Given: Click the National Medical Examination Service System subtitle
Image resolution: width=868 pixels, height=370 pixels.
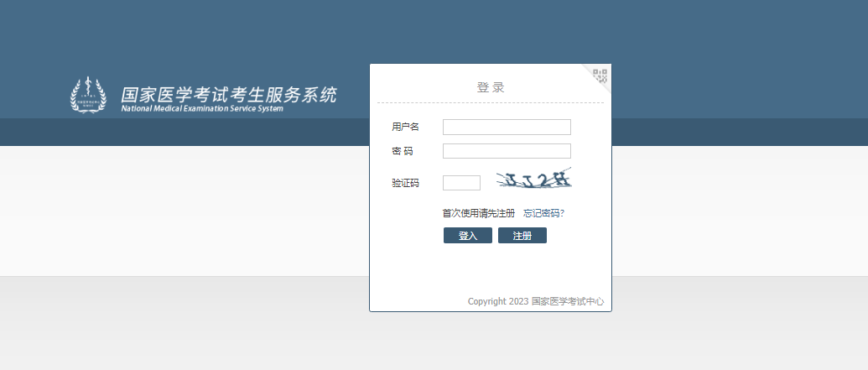Looking at the screenshot, I should coord(202,109).
